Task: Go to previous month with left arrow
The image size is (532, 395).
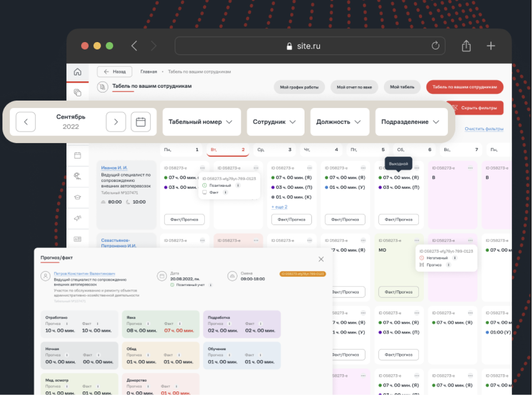Action: (x=26, y=122)
